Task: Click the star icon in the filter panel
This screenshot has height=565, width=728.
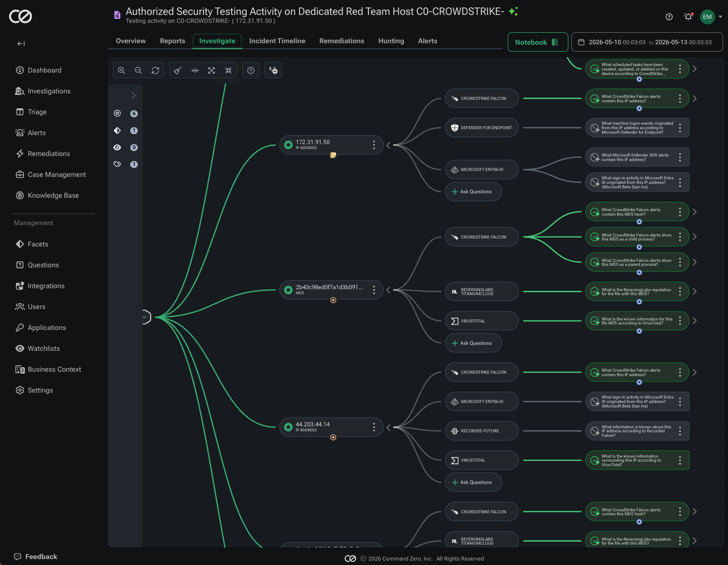Action: [117, 113]
